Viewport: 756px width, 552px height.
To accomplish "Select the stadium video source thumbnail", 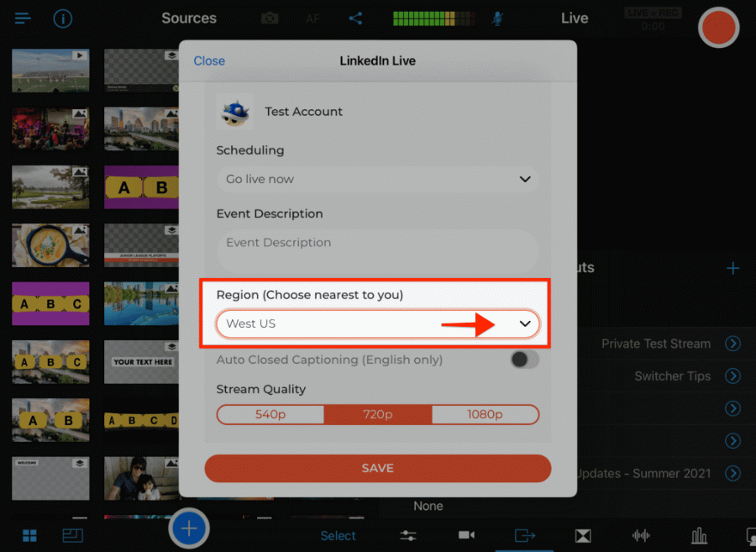I will click(x=50, y=71).
